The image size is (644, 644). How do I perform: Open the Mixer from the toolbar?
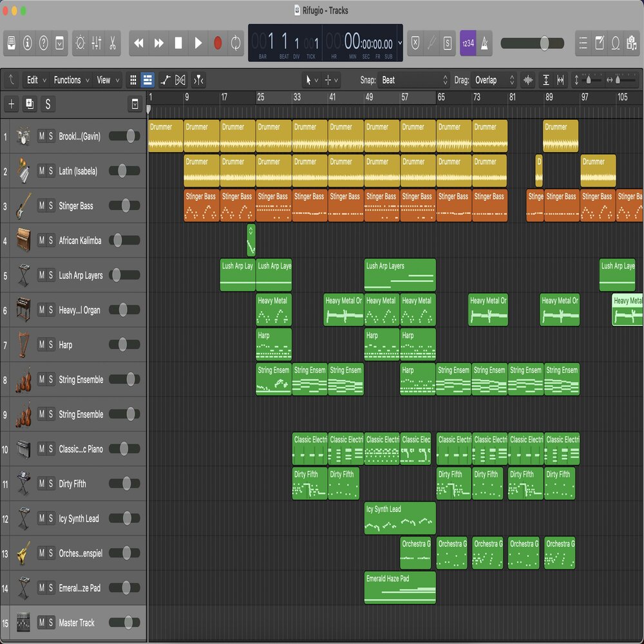[x=97, y=43]
